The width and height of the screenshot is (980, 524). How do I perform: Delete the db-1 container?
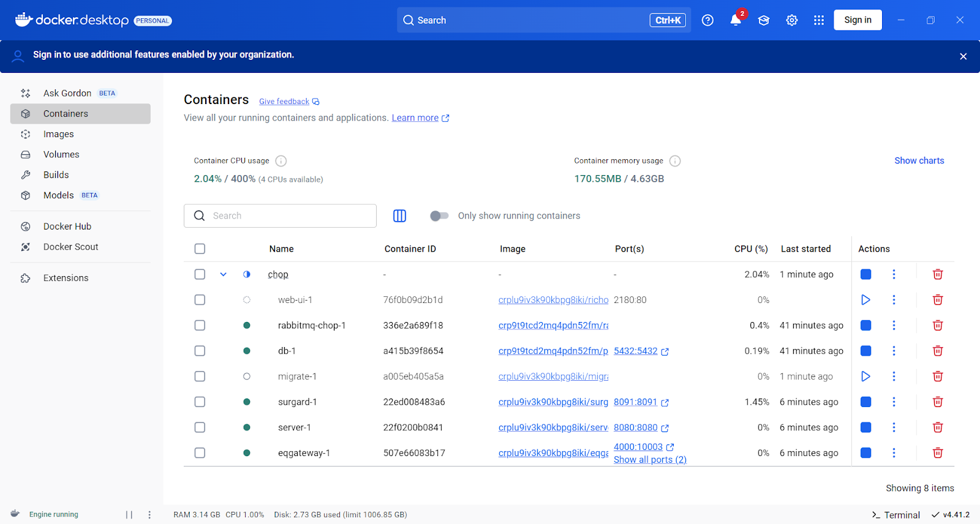938,351
